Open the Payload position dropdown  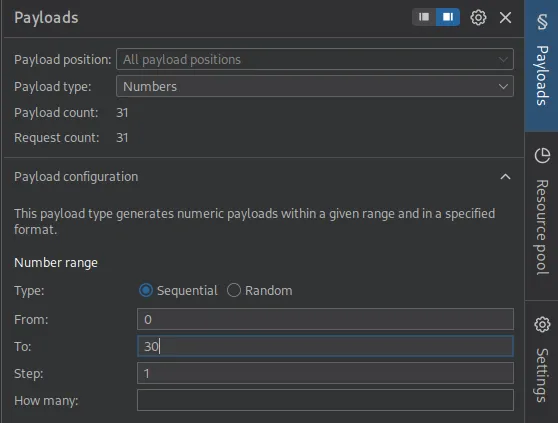(x=315, y=59)
